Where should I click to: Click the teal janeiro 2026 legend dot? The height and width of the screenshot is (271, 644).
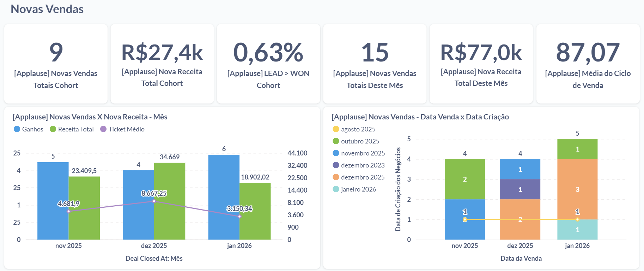click(336, 189)
